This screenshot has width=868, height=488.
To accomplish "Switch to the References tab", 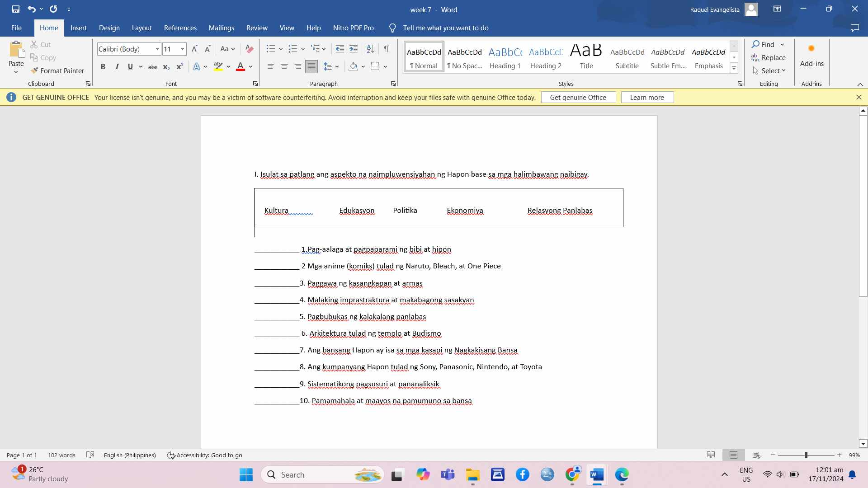I will coord(180,28).
